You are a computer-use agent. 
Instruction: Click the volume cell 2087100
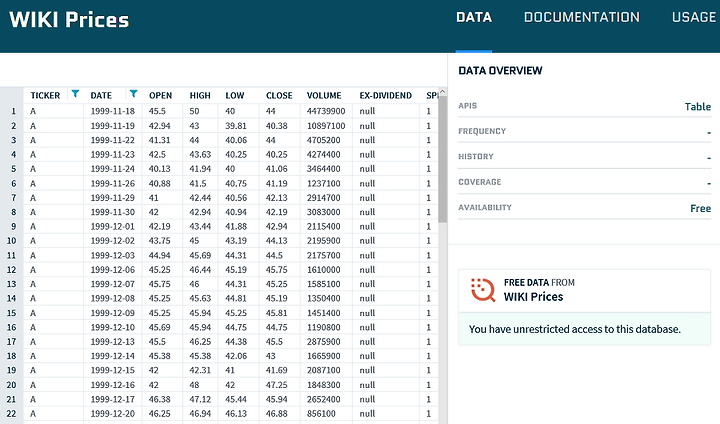coord(324,370)
